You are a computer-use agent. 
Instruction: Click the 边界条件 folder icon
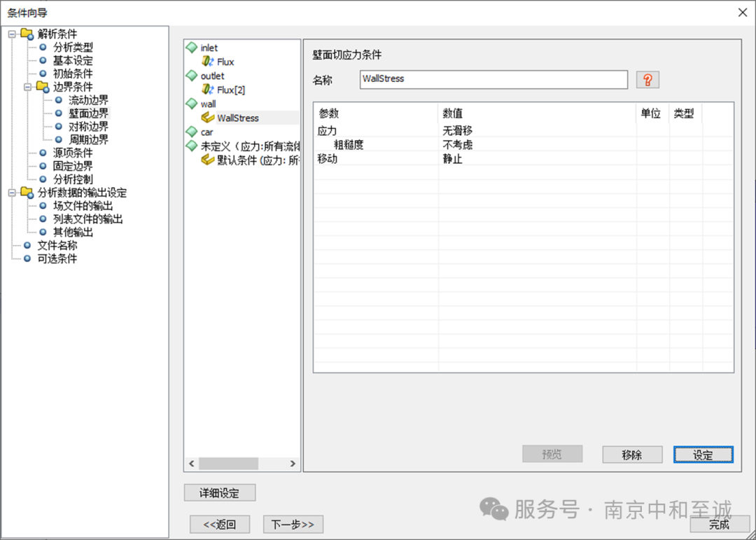tap(43, 87)
